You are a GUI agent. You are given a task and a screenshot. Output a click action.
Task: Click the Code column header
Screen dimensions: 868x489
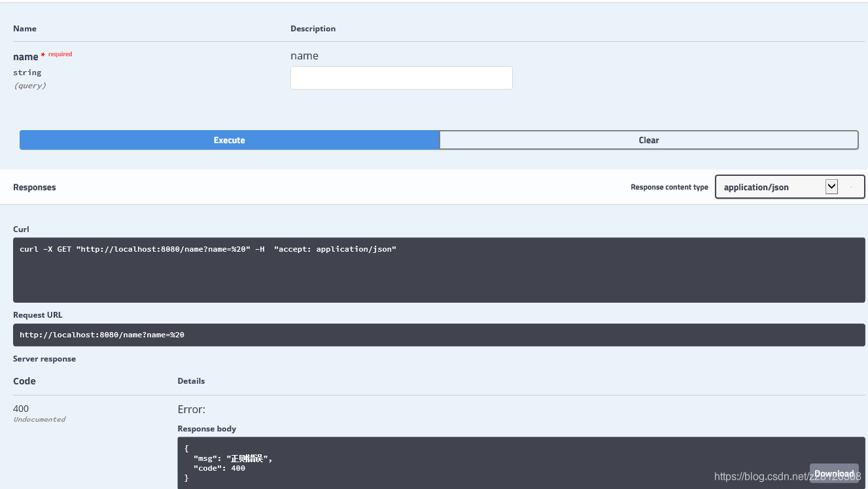pyautogui.click(x=24, y=381)
